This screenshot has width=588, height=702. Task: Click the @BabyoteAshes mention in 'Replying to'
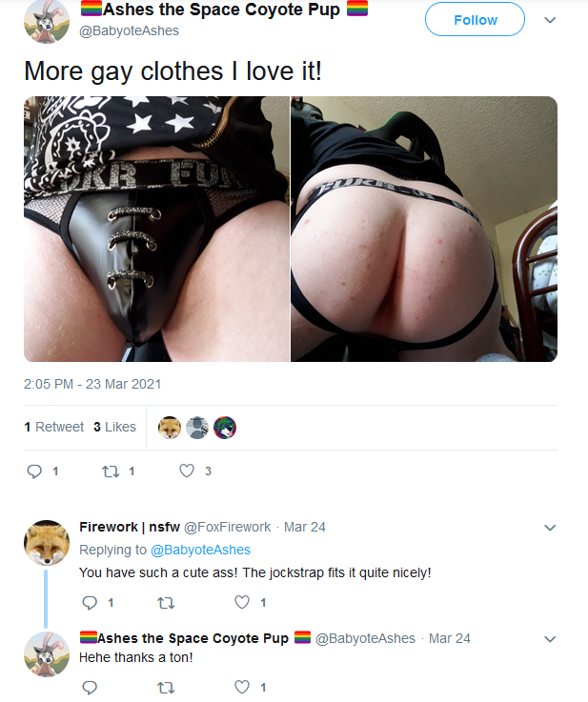(x=200, y=550)
